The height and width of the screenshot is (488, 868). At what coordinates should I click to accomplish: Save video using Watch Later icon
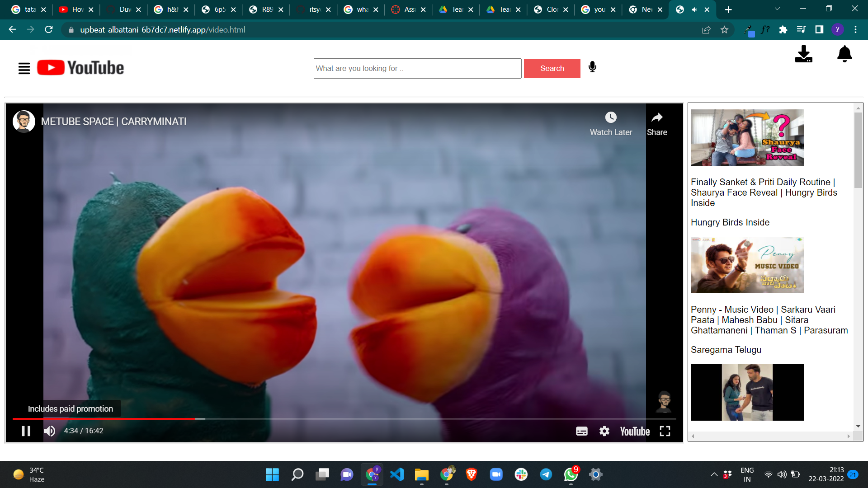[x=611, y=117]
